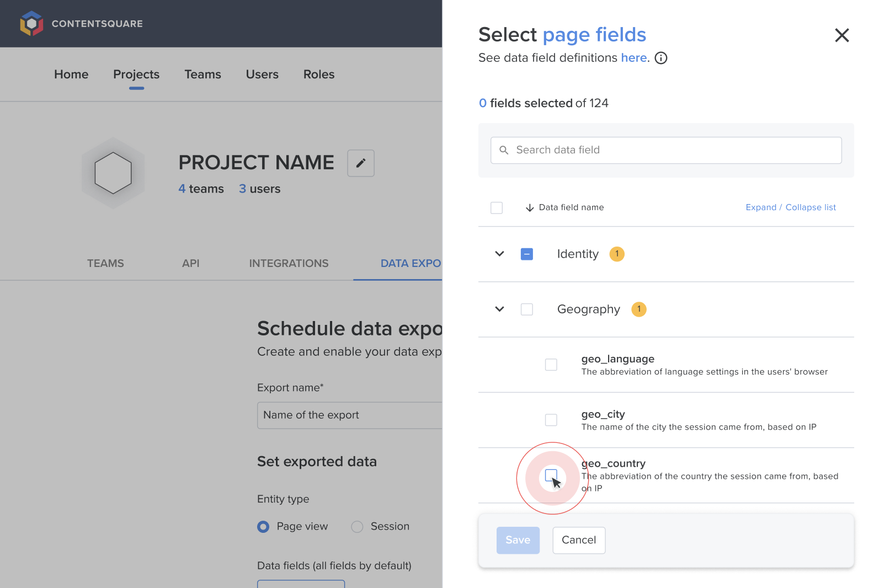Screen dimensions: 874x588
Task: Check the geo_country field checkbox
Action: [x=551, y=475]
